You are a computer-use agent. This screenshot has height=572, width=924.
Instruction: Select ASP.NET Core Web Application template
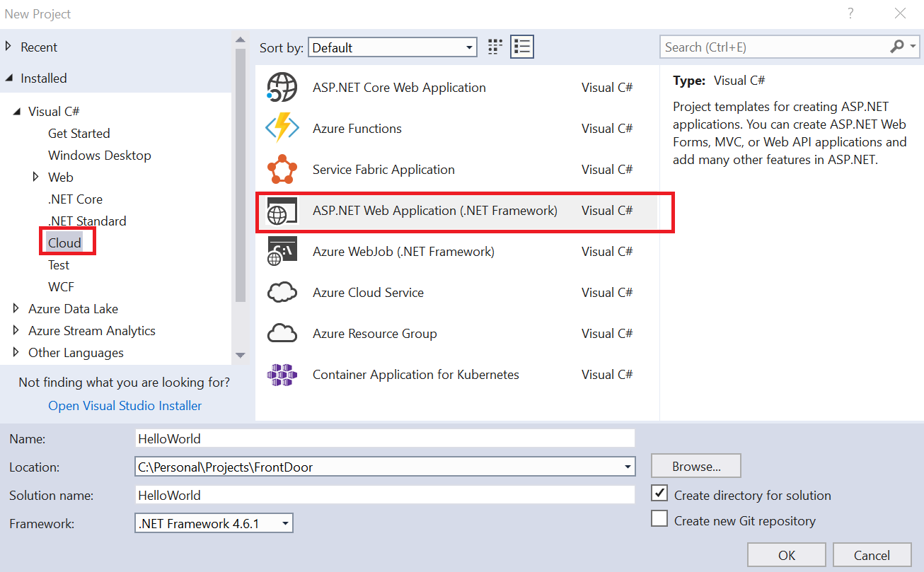[x=399, y=88]
